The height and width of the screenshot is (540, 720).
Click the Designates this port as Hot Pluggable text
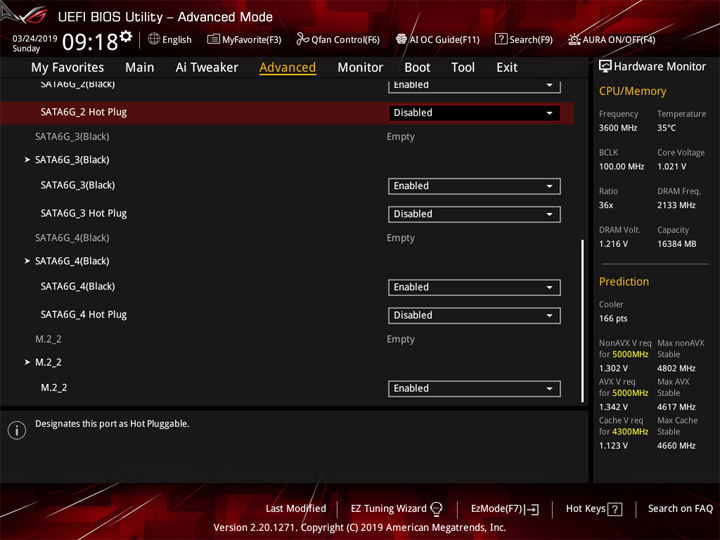click(x=112, y=423)
